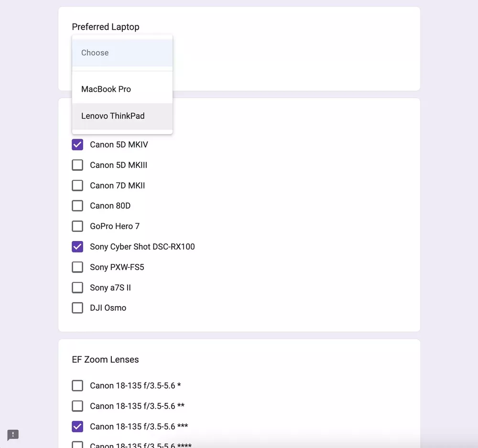Check Canon 18-135 f/3.5-5.6 two-star checkbox
478x448 pixels.
(77, 406)
